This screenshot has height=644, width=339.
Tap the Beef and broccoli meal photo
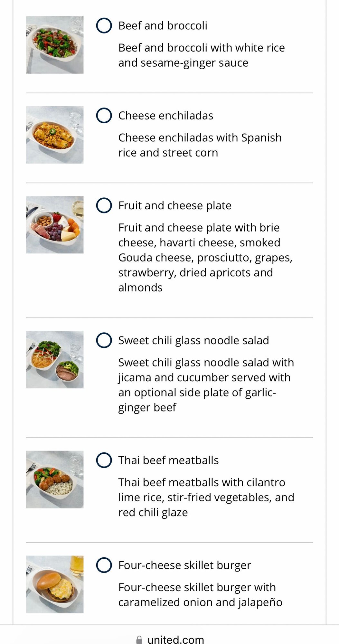click(x=55, y=45)
